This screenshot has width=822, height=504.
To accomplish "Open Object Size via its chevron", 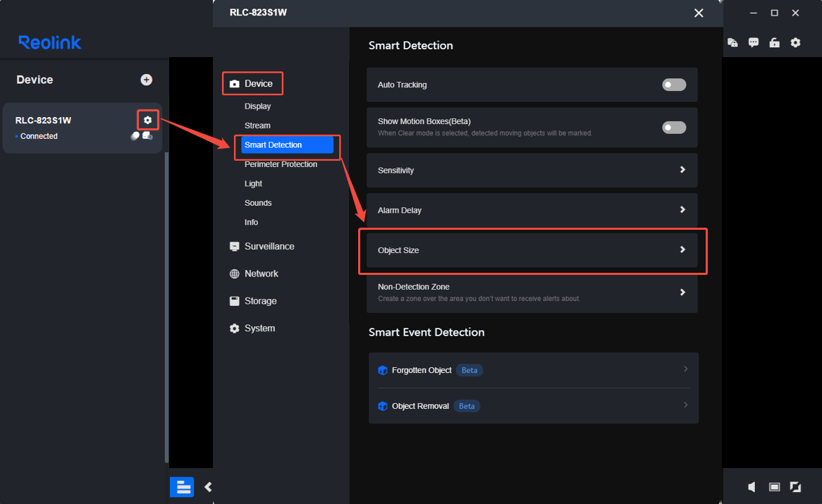I will click(x=682, y=250).
